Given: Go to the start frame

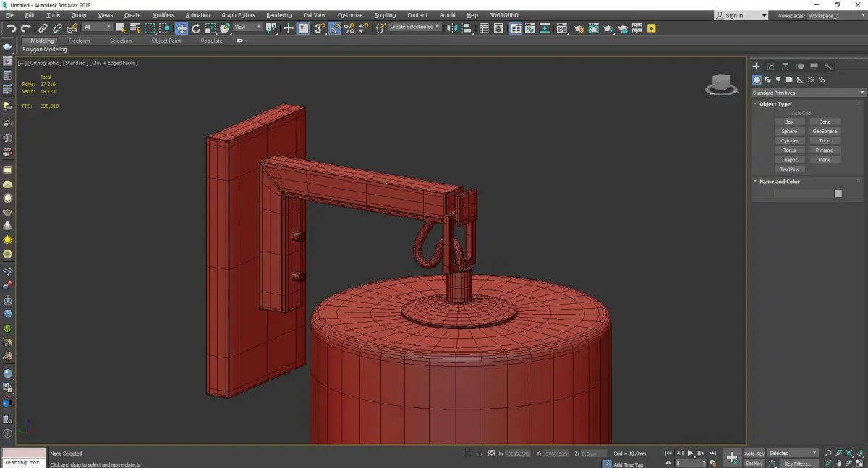Looking at the screenshot, I should coord(669,453).
